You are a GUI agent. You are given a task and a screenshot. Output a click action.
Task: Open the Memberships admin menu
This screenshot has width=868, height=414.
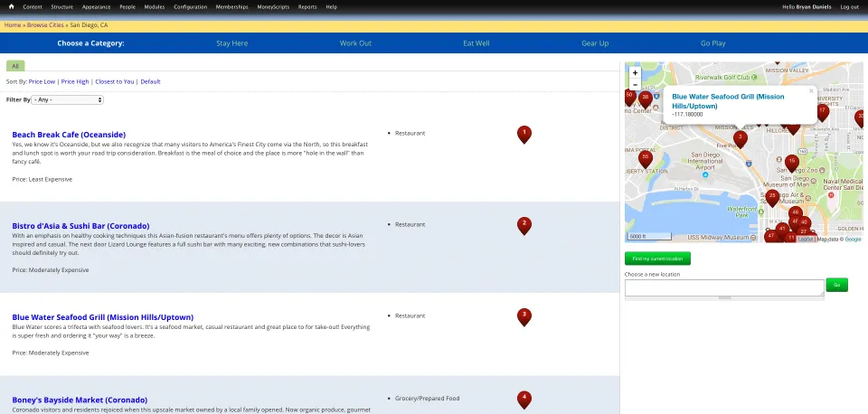click(x=232, y=6)
